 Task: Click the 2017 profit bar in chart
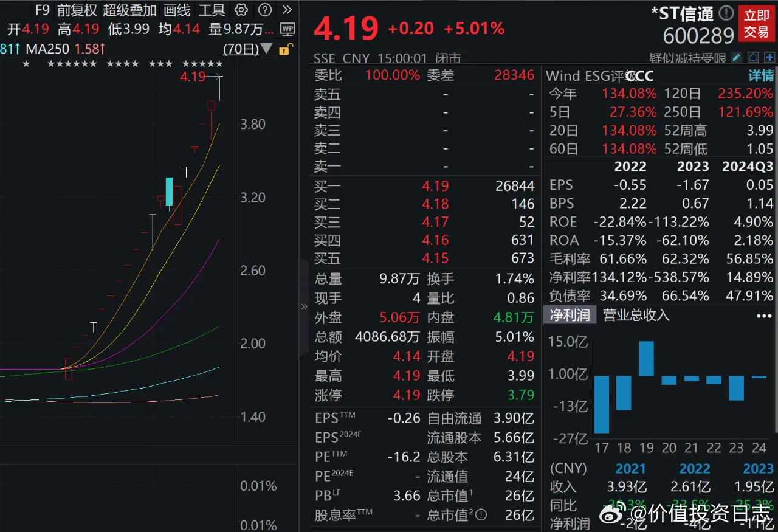click(x=602, y=404)
